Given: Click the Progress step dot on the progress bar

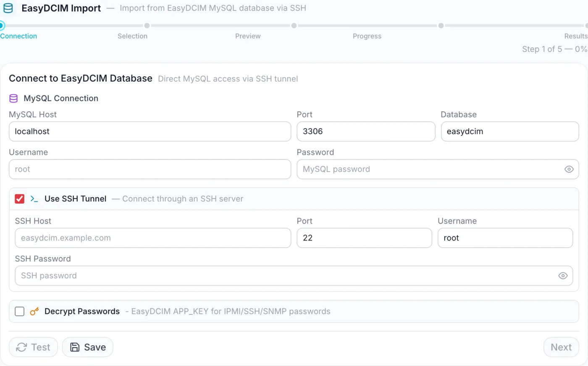Looking at the screenshot, I should [x=441, y=26].
